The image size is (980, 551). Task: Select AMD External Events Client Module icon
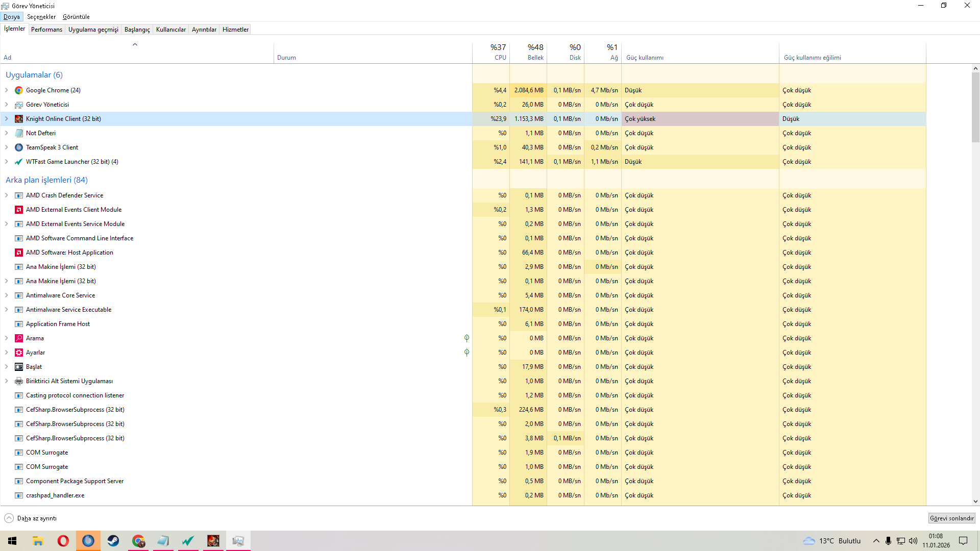[x=19, y=210]
